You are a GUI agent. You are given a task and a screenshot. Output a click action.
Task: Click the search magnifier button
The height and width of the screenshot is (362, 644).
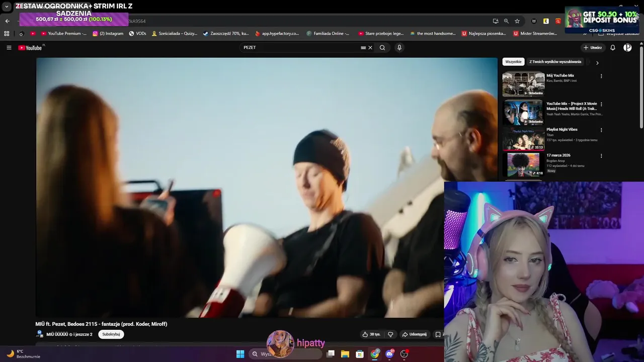point(382,48)
